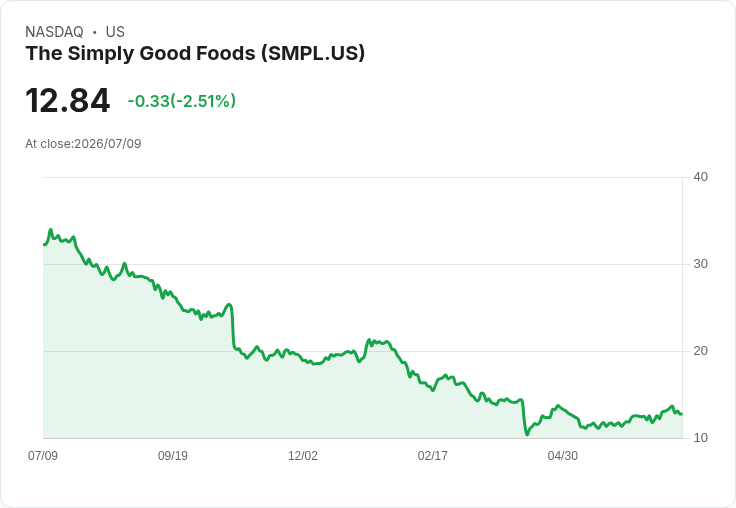This screenshot has width=736, height=508.
Task: Click the 09/19 date on x-axis
Action: point(173,455)
